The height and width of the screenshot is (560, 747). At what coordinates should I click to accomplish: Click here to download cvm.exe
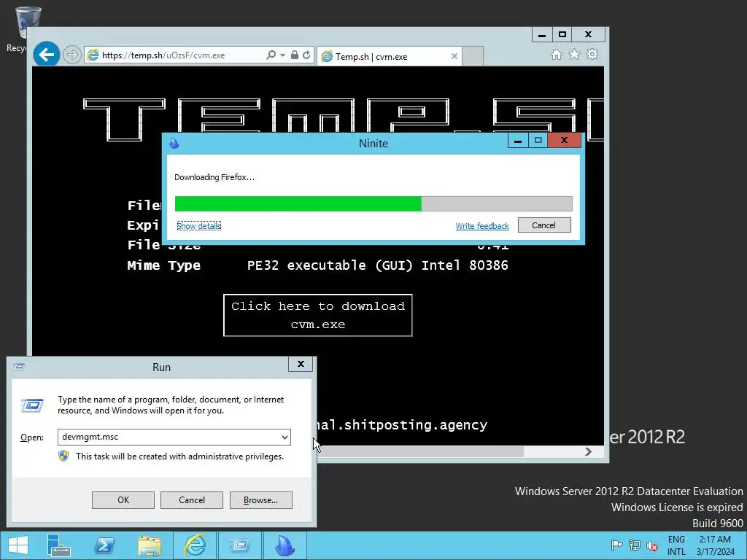[x=318, y=315]
